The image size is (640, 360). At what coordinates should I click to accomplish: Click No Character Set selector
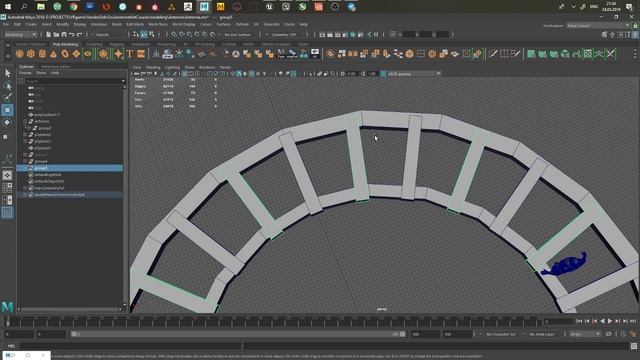coord(501,334)
